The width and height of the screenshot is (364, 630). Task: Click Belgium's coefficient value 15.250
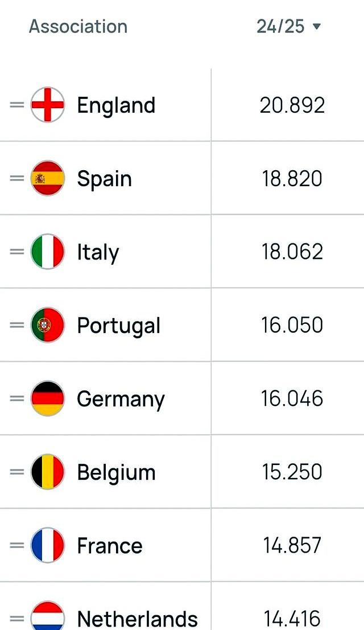pyautogui.click(x=292, y=472)
